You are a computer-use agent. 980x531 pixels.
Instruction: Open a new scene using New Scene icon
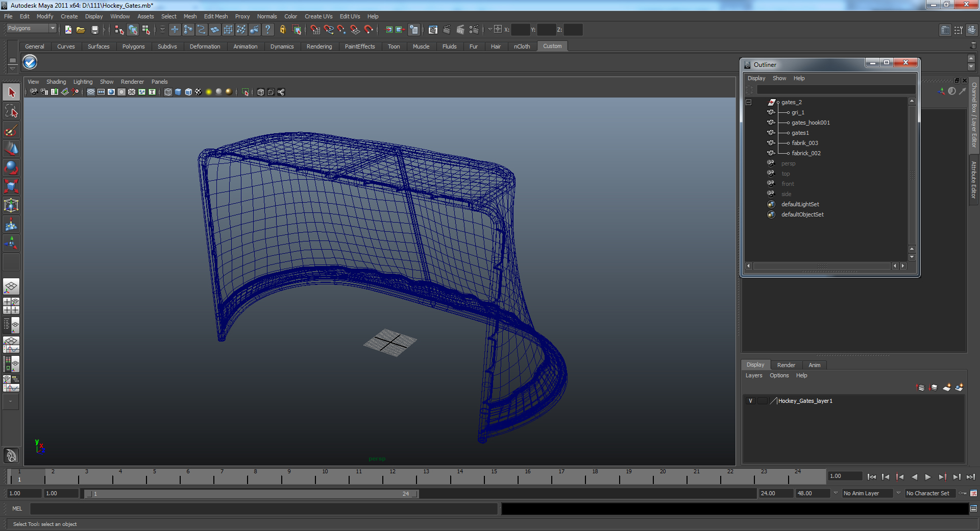[67, 30]
